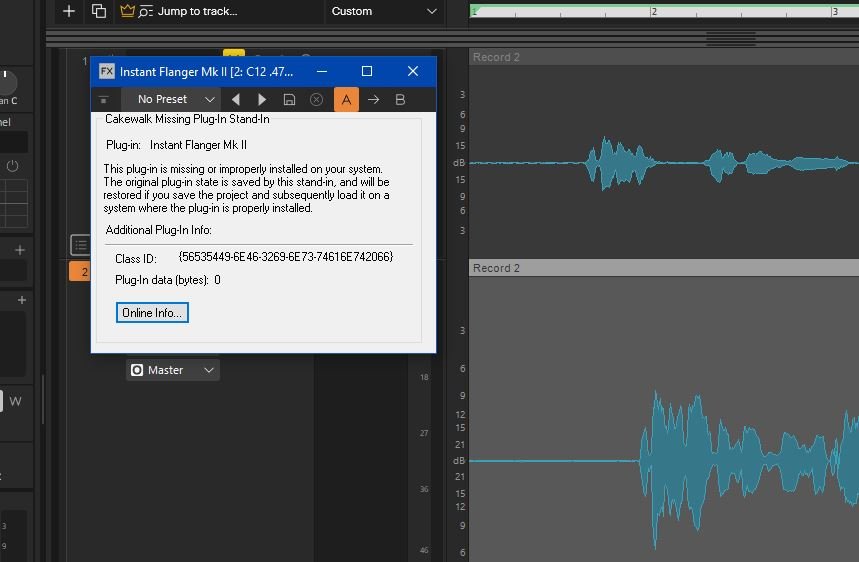Screen dimensions: 859x562
Task: Click the Jump to track search field
Action: pyautogui.click(x=198, y=11)
